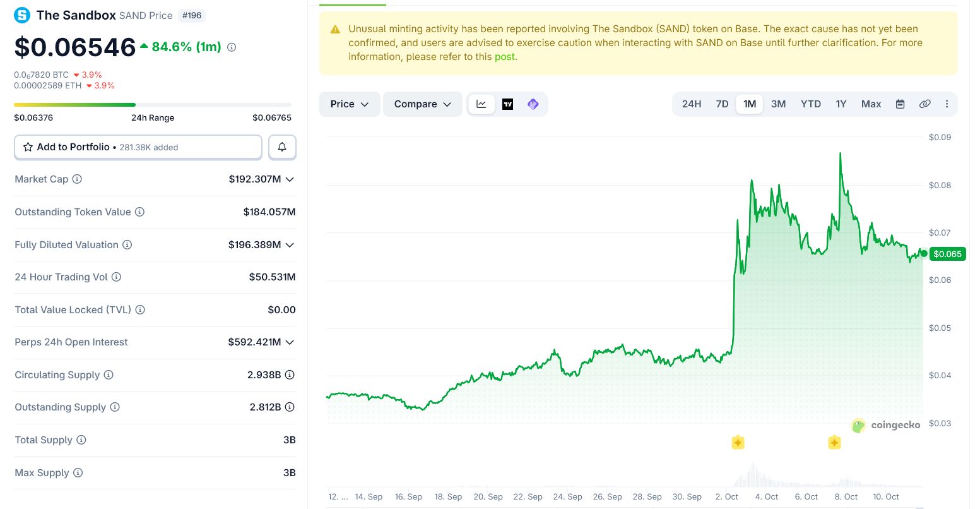This screenshot has height=509, width=980.
Task: Click the $592.421M open interest value
Action: click(255, 342)
